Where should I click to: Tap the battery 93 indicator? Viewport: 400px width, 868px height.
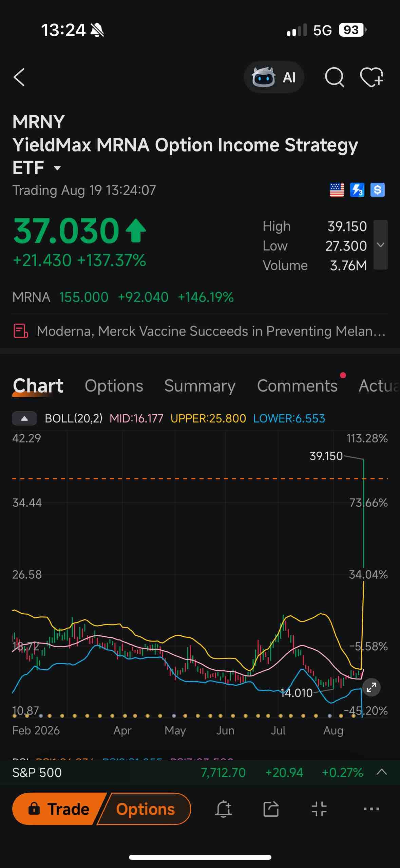click(353, 30)
